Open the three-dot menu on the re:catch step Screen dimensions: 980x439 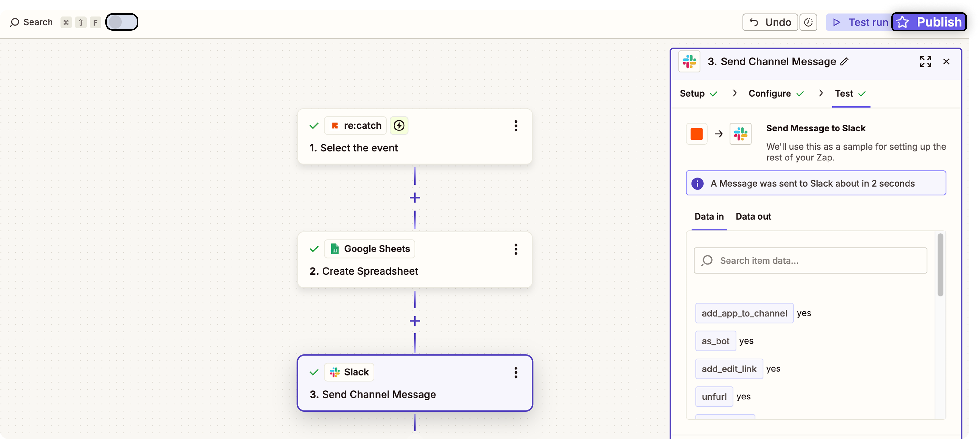pyautogui.click(x=516, y=126)
